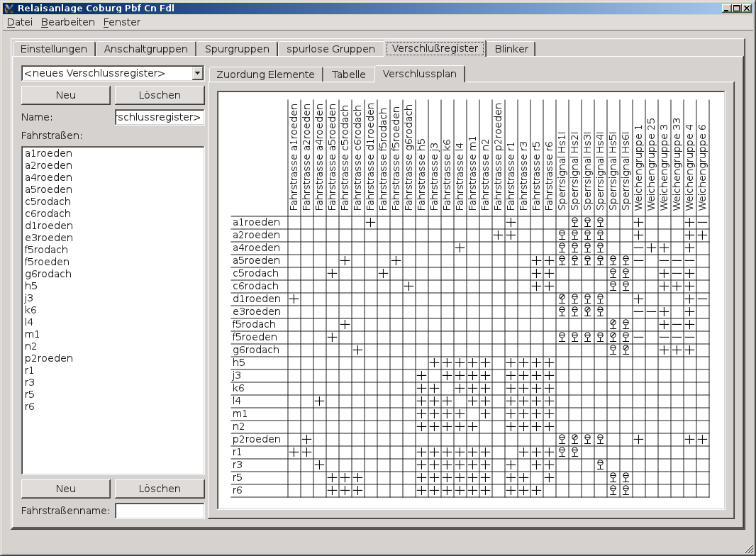This screenshot has height=556, width=756.
Task: Click plus mark at row d1roeden, column a1roeden
Action: (x=294, y=299)
